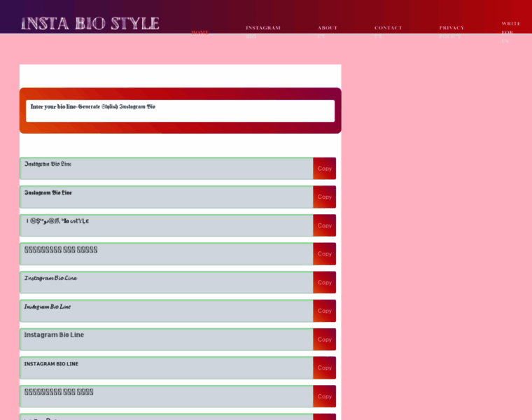Copy the bold script Instagram Bio Line
This screenshot has width=532, height=420.
tap(324, 311)
